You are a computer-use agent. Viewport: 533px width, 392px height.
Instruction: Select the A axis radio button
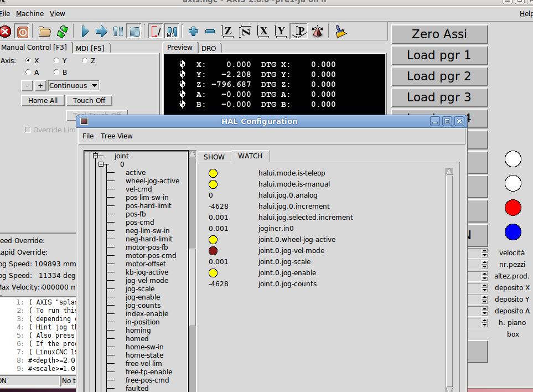pos(29,72)
